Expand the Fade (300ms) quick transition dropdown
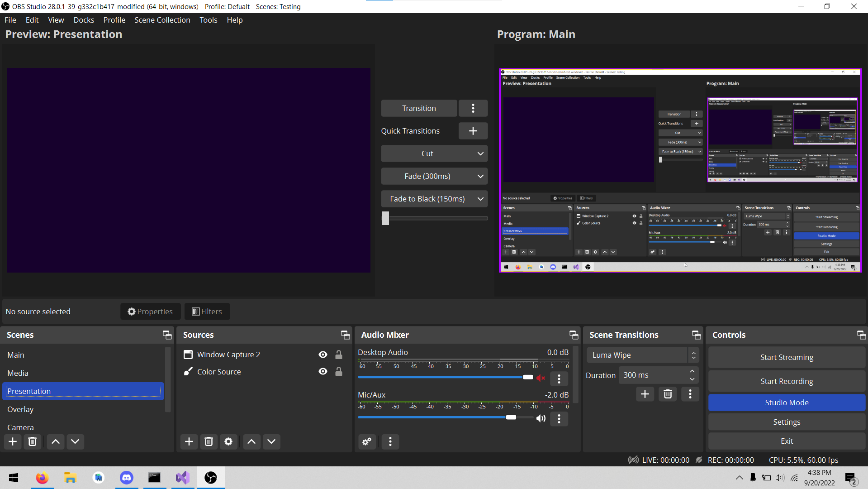 [x=480, y=176]
